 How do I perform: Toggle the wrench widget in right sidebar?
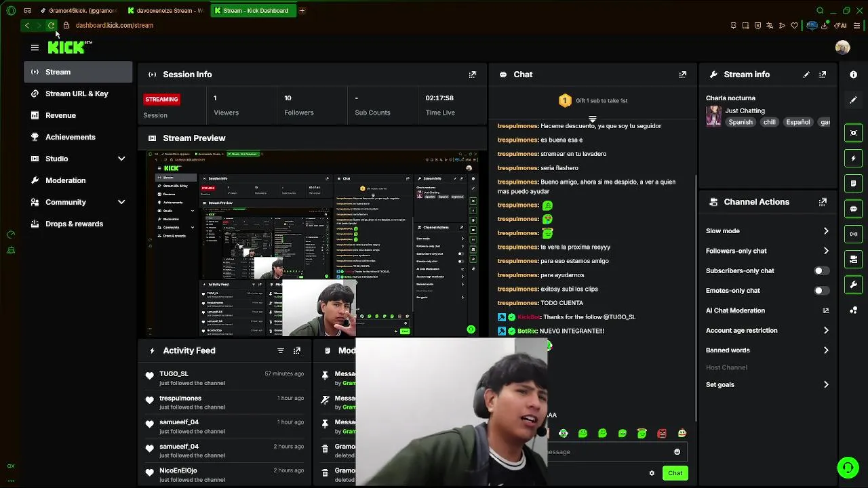point(854,285)
